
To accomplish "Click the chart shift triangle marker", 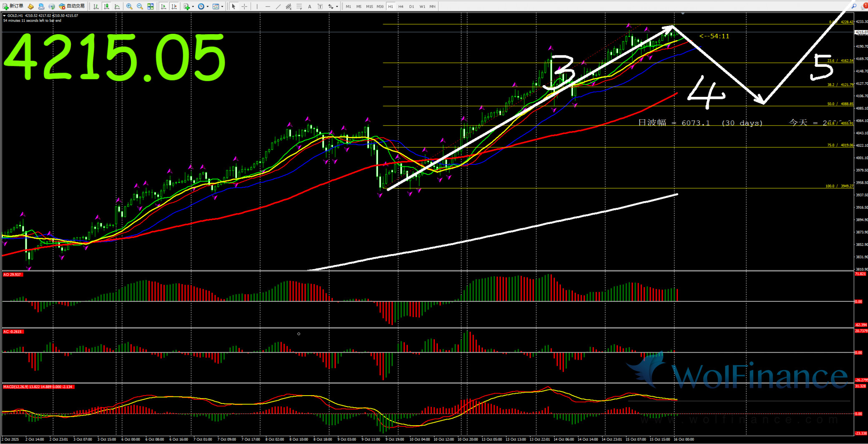I will 682,14.
